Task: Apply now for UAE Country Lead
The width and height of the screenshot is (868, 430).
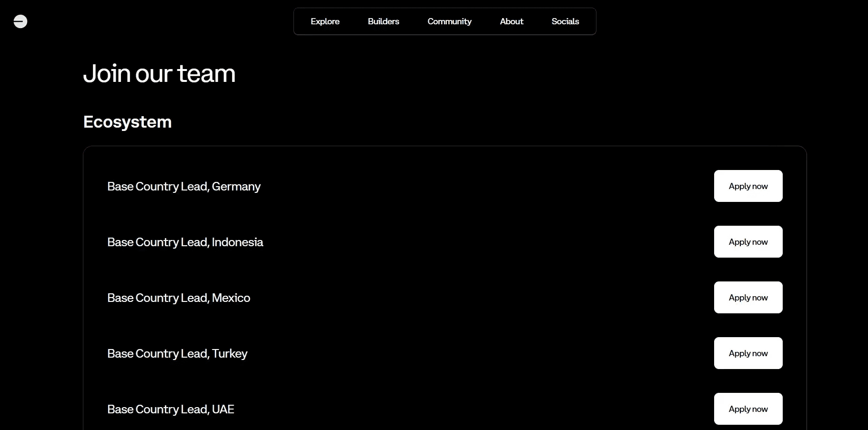Action: 748,409
